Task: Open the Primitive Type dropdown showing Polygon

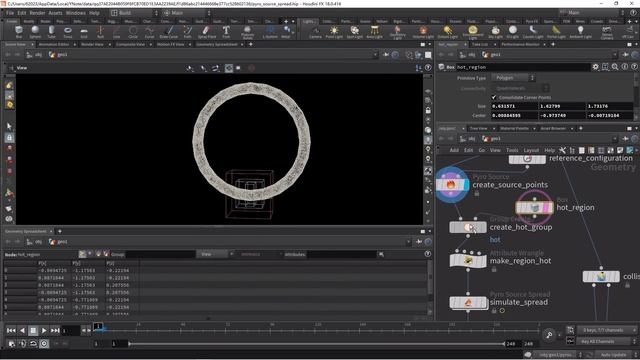Action: 513,78
